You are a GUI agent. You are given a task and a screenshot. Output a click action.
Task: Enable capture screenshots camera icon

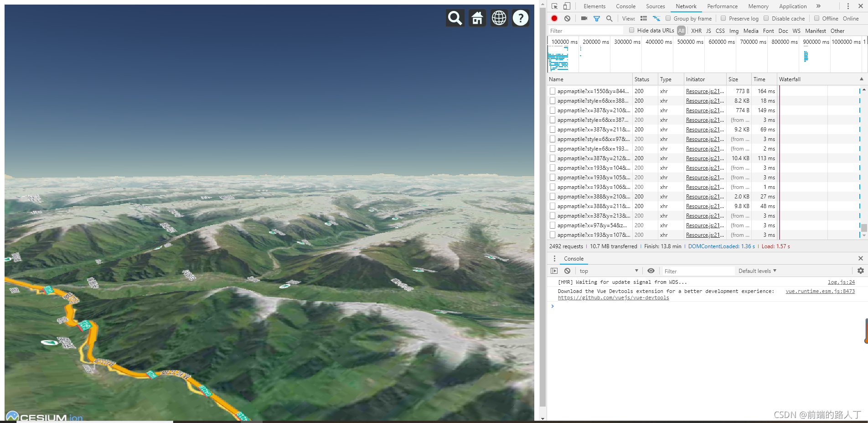(x=584, y=18)
